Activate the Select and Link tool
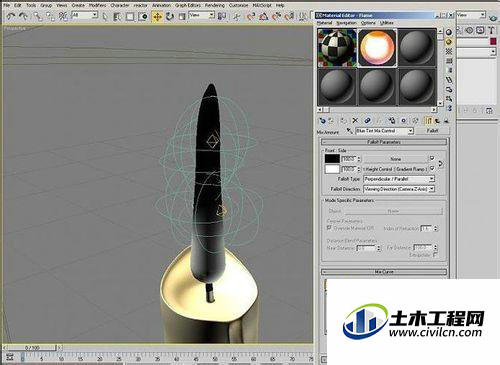This screenshot has height=365, width=500. point(38,16)
